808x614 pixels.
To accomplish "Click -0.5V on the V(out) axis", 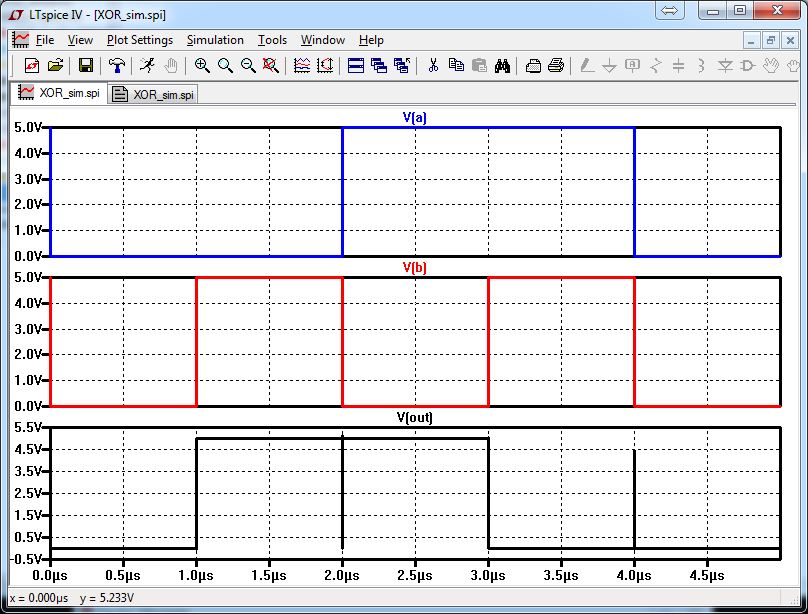I will [26, 559].
